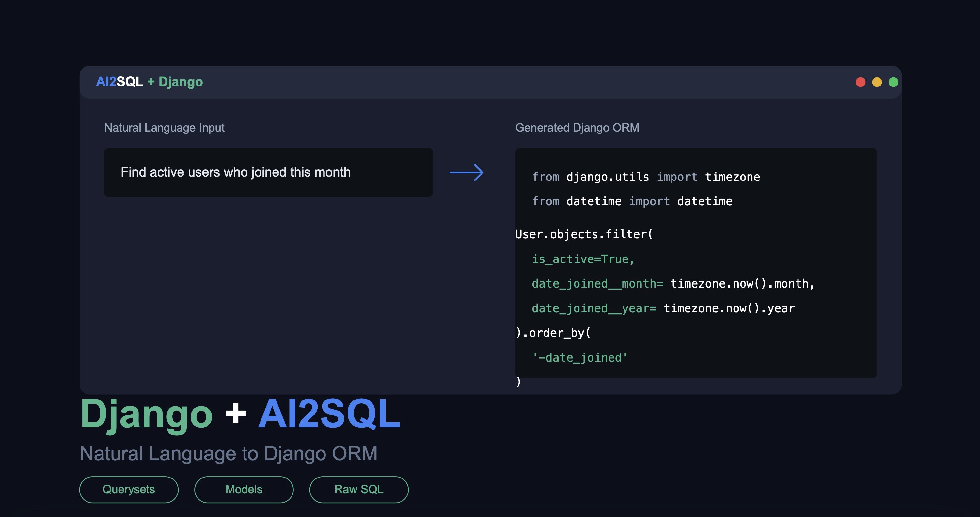Click the 'from datetime import datetime' code line
Viewport: 980px width, 517px height.
(x=632, y=201)
